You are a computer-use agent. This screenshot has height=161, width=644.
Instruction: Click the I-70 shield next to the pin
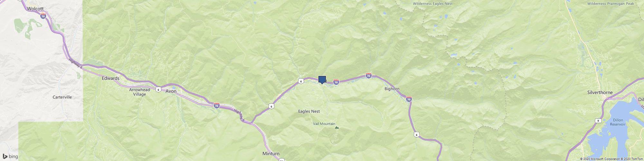pyautogui.click(x=336, y=82)
